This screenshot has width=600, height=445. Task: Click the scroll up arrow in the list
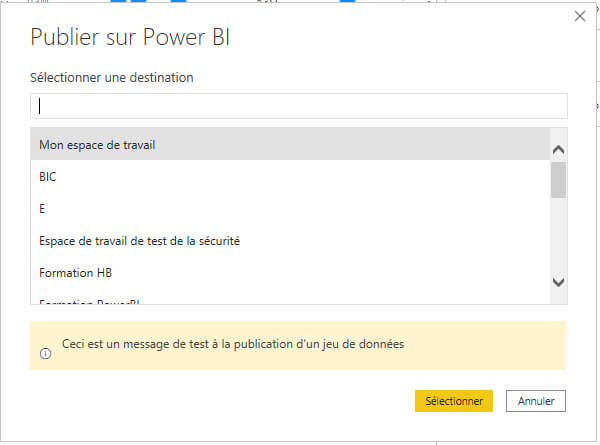point(559,149)
